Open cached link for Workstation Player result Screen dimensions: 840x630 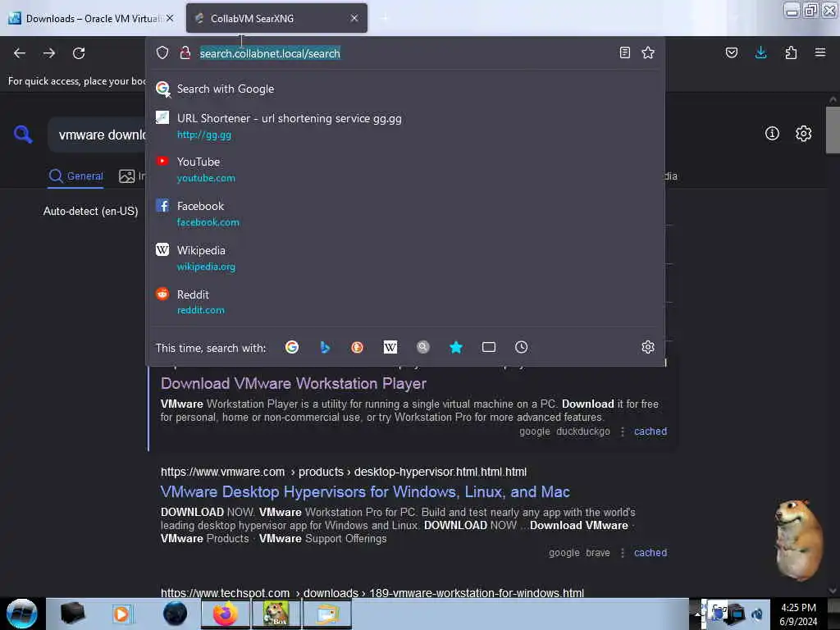tap(651, 431)
